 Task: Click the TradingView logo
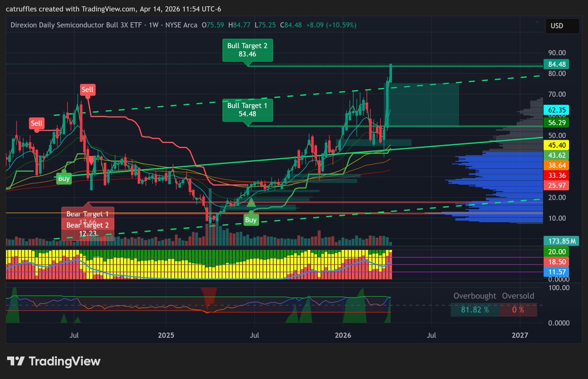pos(53,361)
